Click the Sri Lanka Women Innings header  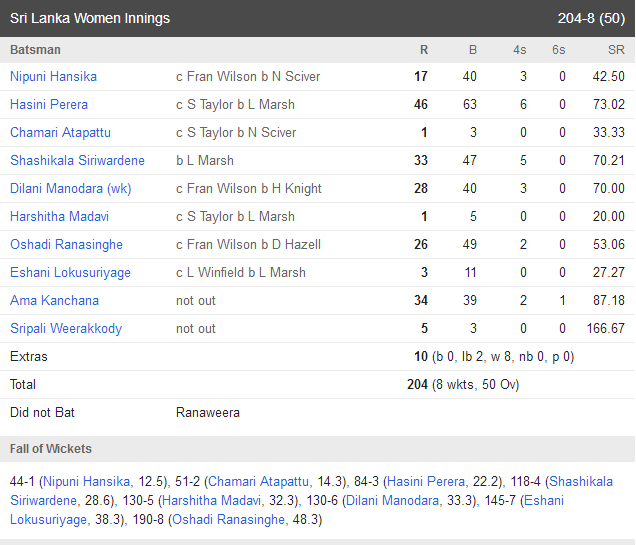[90, 19]
